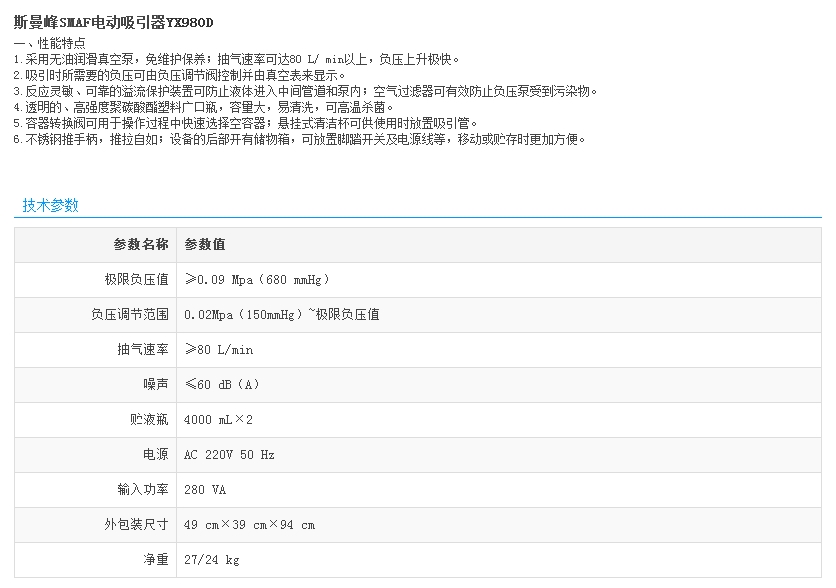Viewport: 836px width, 588px height.
Task: Click the 参数名称 column header
Action: click(141, 244)
